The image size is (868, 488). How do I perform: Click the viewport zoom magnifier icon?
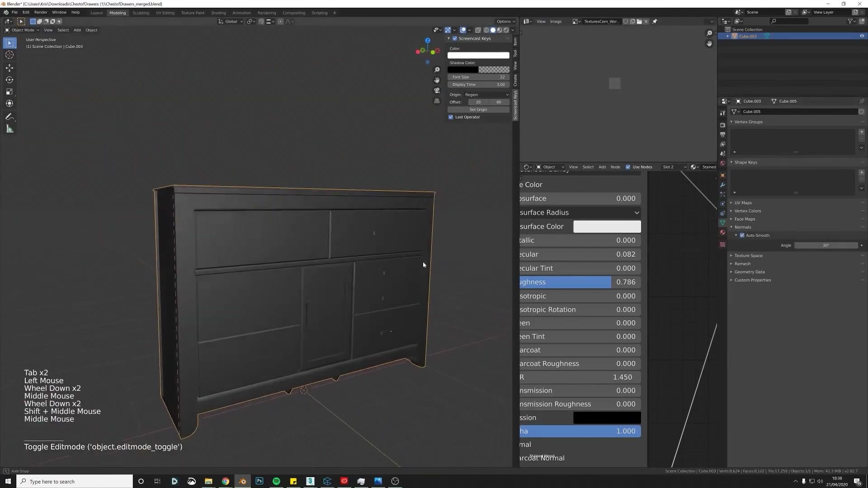[437, 70]
